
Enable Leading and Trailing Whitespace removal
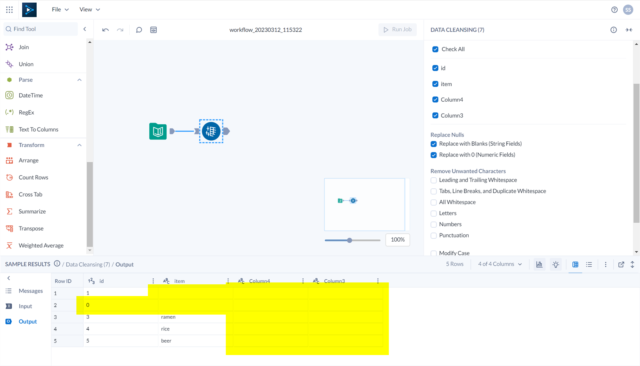433,180
